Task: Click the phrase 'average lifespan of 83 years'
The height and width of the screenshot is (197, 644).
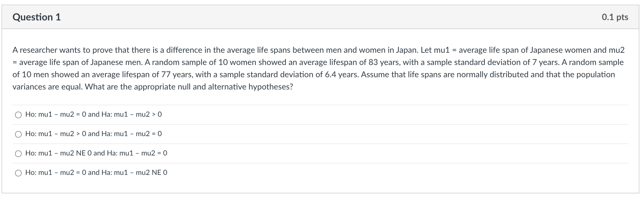Action: (x=347, y=62)
